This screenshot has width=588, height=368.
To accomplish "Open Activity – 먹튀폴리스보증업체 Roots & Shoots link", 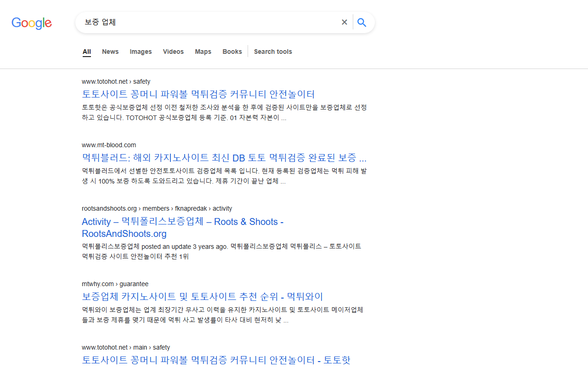I will point(183,228).
